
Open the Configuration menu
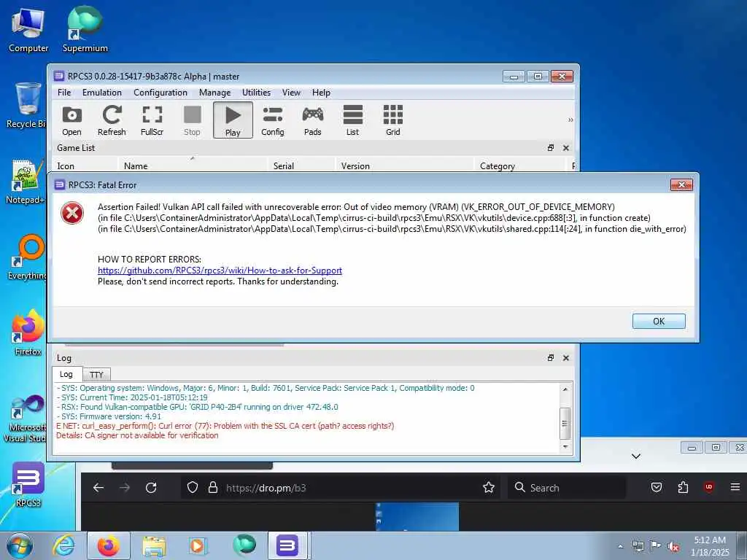click(160, 93)
